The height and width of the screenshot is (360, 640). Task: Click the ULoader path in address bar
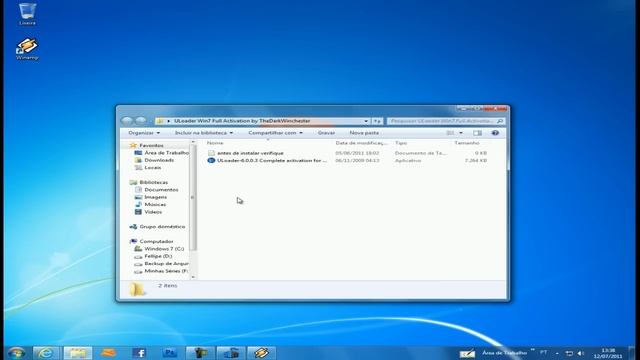pos(242,121)
